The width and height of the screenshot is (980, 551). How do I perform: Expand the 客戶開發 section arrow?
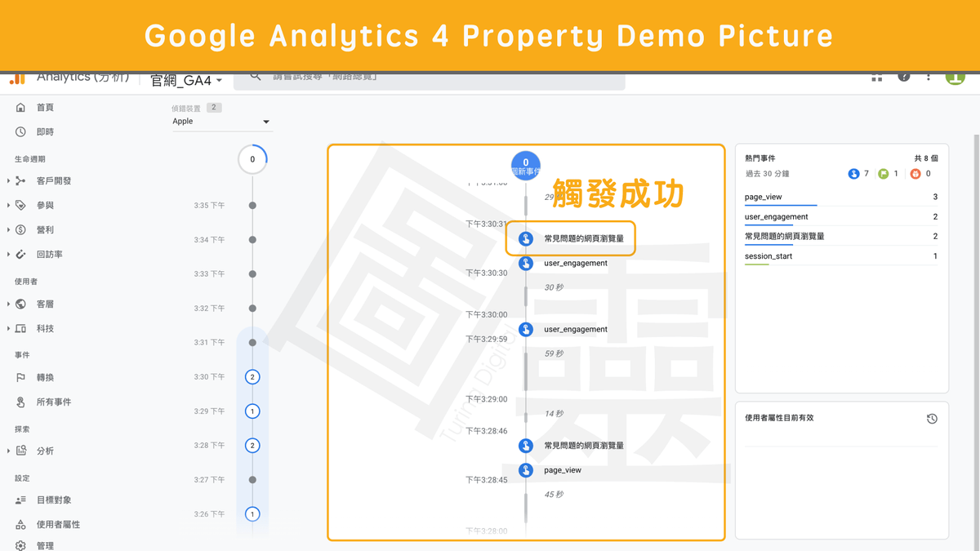[8, 181]
